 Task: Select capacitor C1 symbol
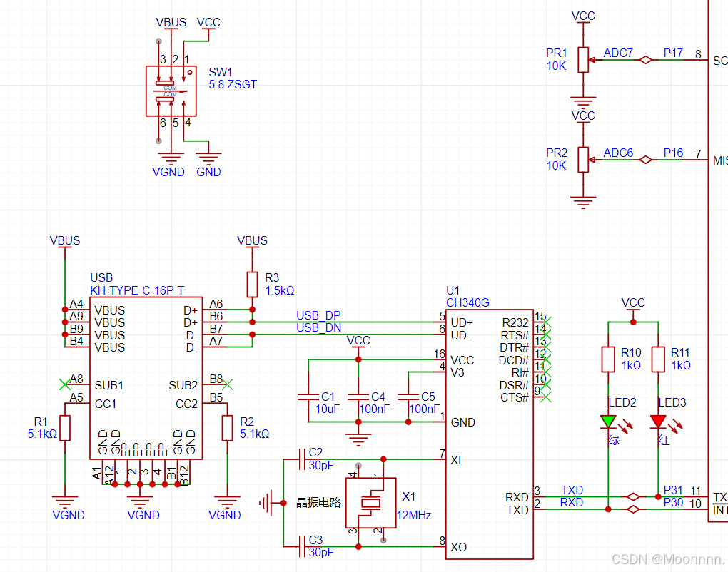point(308,397)
